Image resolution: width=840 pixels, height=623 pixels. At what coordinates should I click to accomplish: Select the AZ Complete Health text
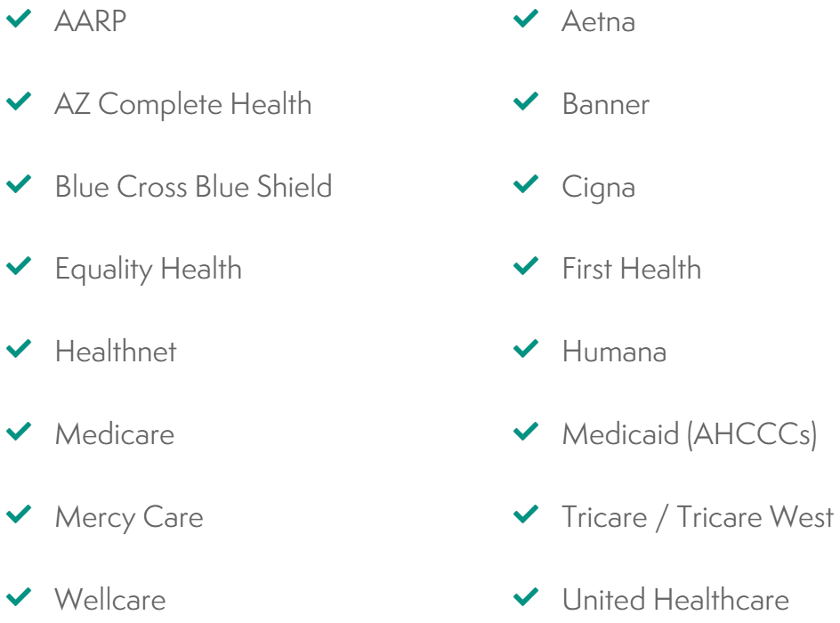point(183,104)
